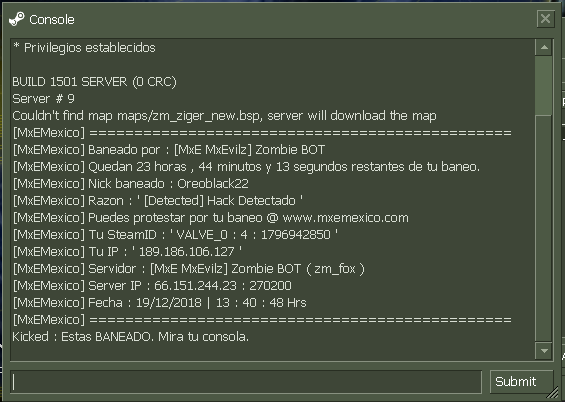The width and height of the screenshot is (565, 402).
Task: Click the Nick baneado Oreoblack22 line
Action: (x=131, y=184)
